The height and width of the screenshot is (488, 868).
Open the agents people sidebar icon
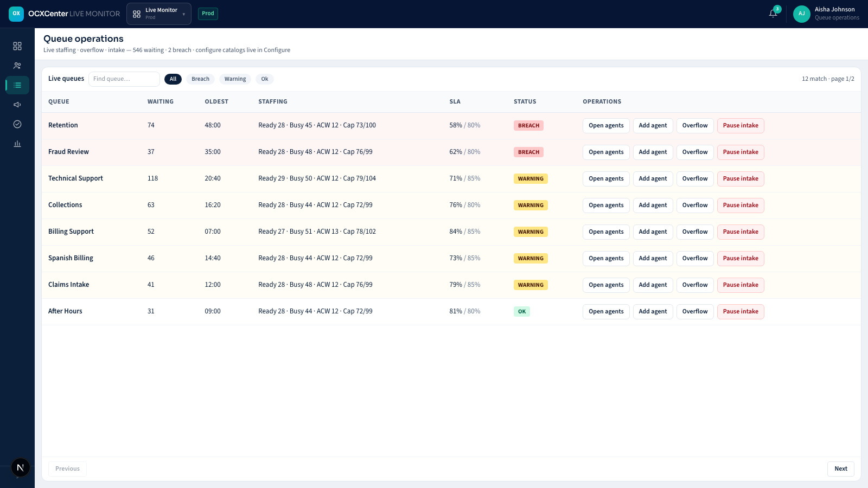click(17, 66)
